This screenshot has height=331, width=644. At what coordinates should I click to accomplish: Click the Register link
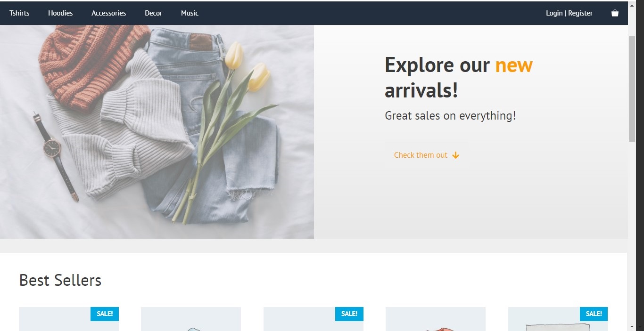pyautogui.click(x=580, y=13)
